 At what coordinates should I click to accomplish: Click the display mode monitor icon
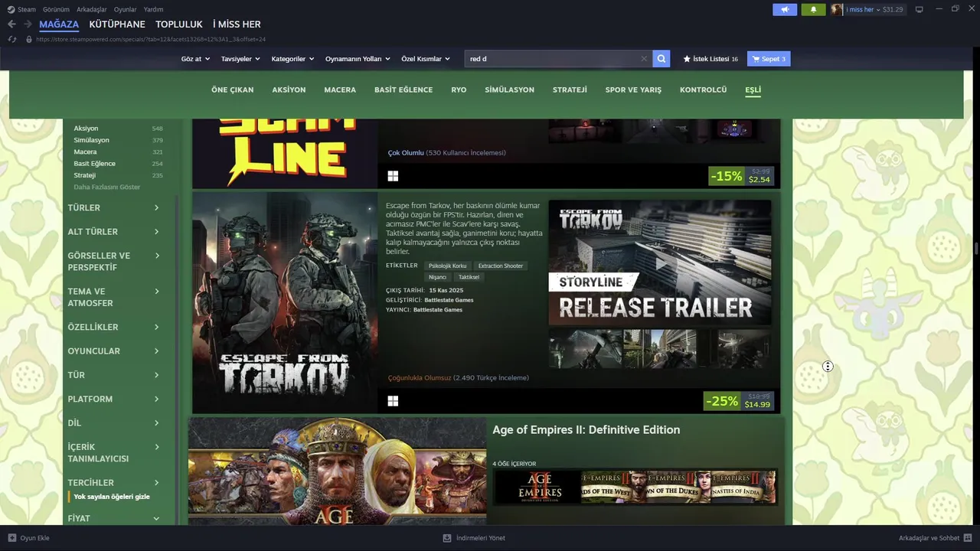pyautogui.click(x=920, y=9)
